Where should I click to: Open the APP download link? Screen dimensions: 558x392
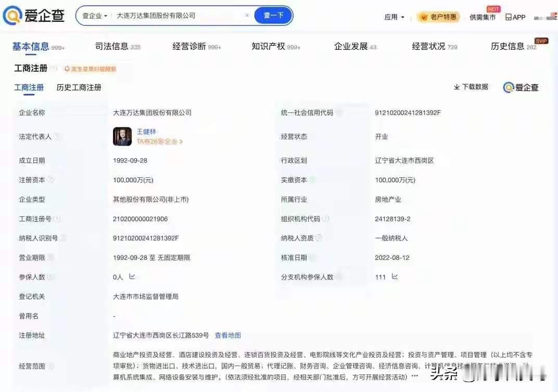point(515,17)
